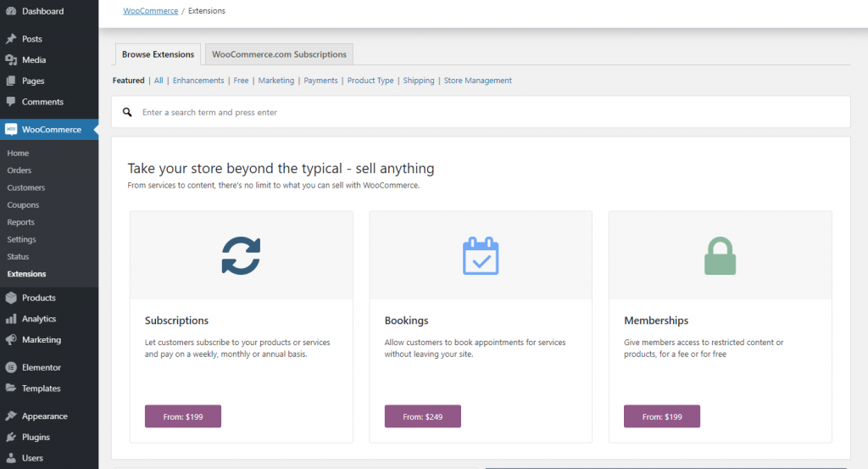Click the Media icon in sidebar
The width and height of the screenshot is (868, 469).
click(11, 60)
